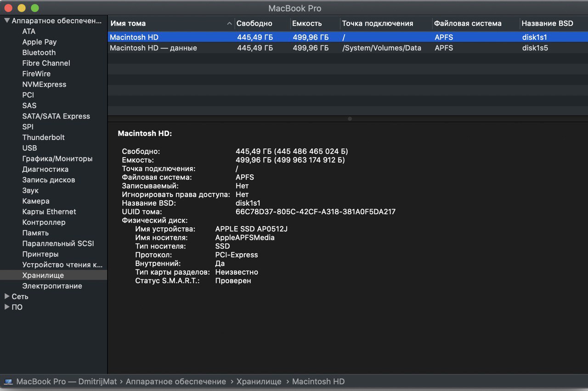Click APPLE SSD AP0512J device name
Viewport: 588px width, 391px height.
(251, 229)
